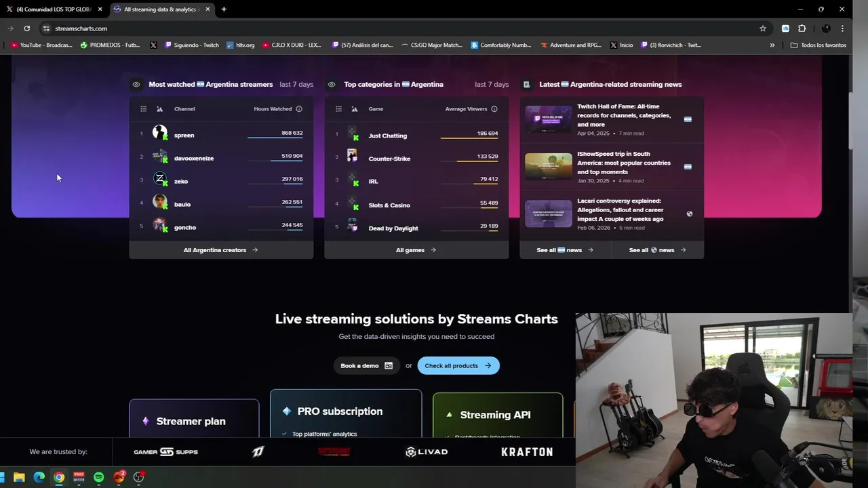Open Todos los favoritos bookmarks folder

[x=818, y=45]
